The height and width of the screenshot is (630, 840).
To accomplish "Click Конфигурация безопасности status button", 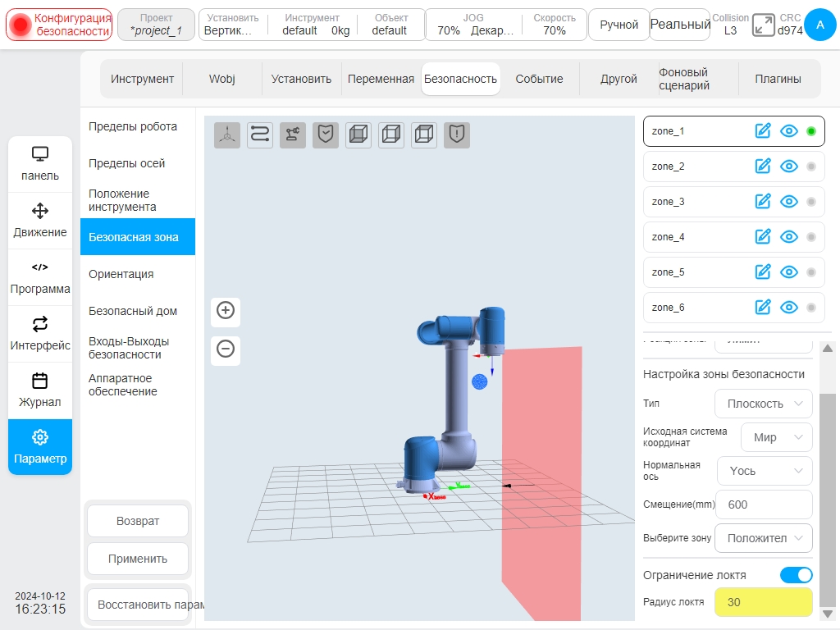I will coord(59,25).
